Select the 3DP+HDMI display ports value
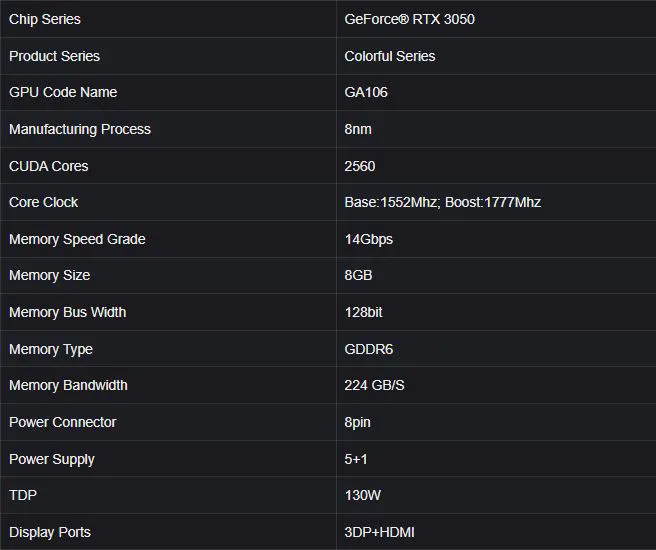 tap(379, 532)
